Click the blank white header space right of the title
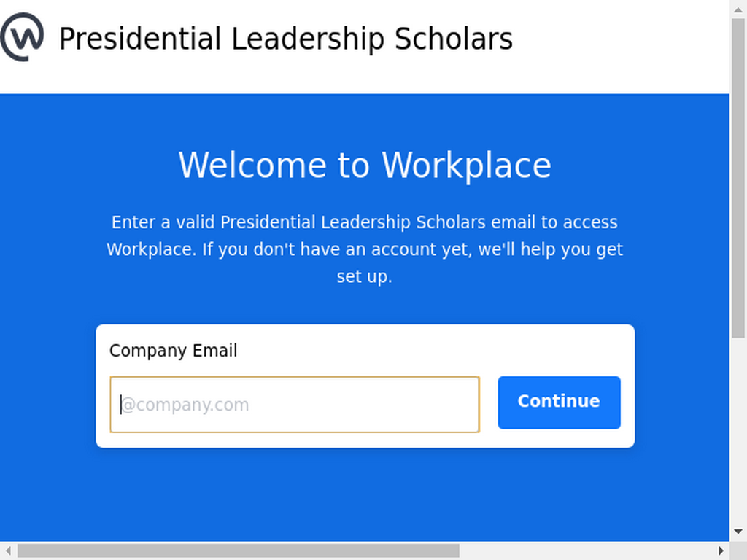This screenshot has width=747, height=560. [619, 39]
